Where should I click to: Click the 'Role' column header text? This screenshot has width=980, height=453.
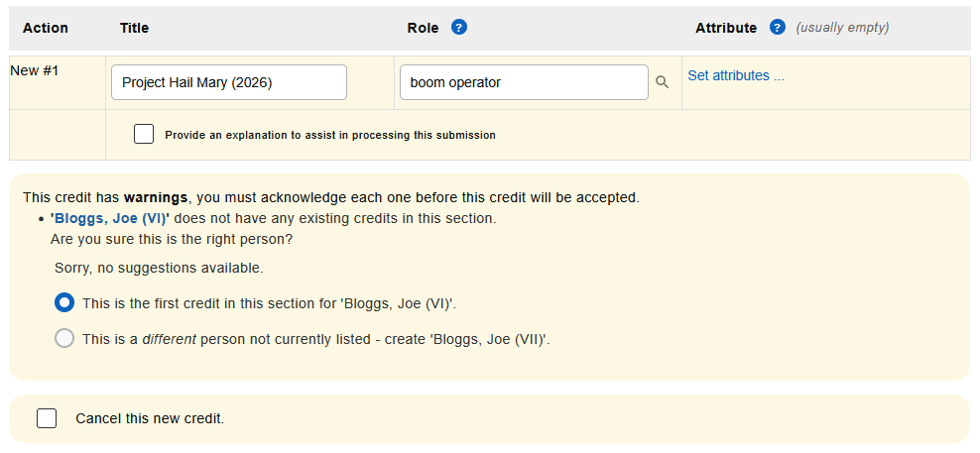(423, 28)
